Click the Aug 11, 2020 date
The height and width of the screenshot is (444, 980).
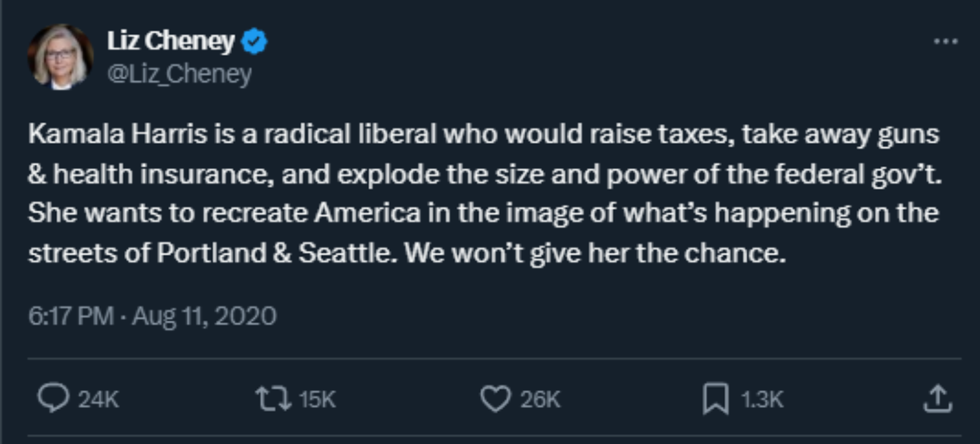204,316
